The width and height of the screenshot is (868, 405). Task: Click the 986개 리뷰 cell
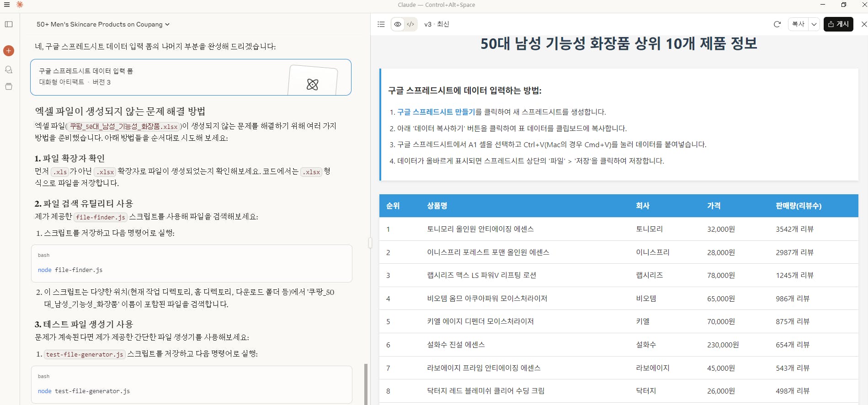793,298
